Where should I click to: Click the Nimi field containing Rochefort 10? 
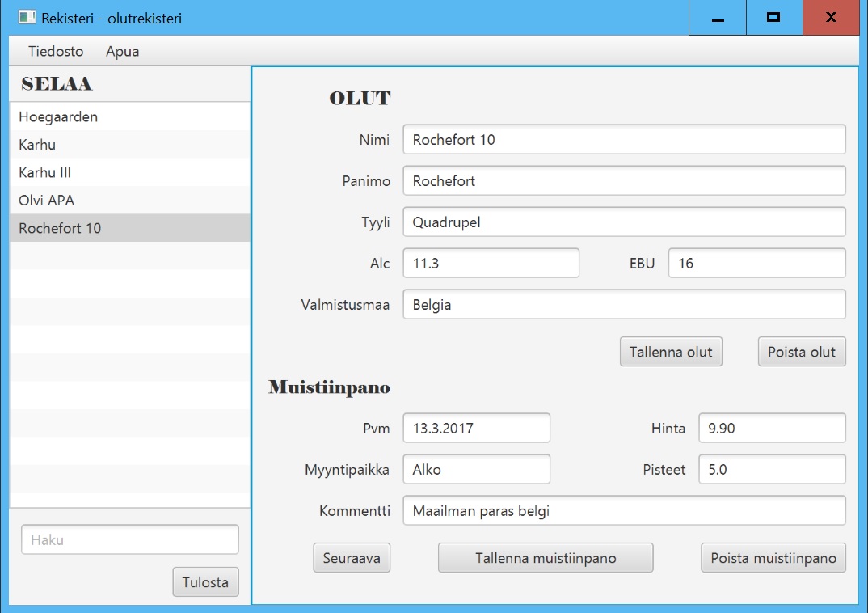coord(625,140)
